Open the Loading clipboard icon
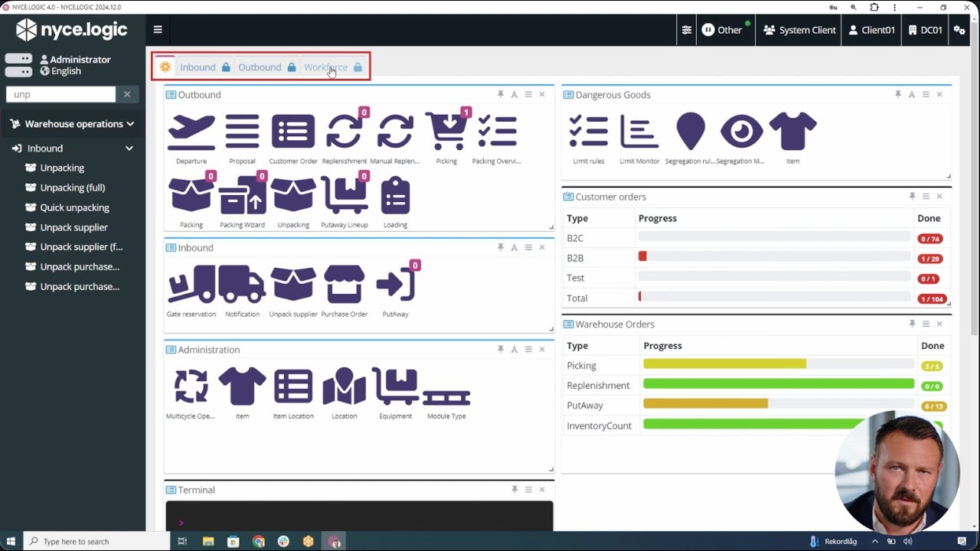Viewport: 980px width, 551px height. 395,195
